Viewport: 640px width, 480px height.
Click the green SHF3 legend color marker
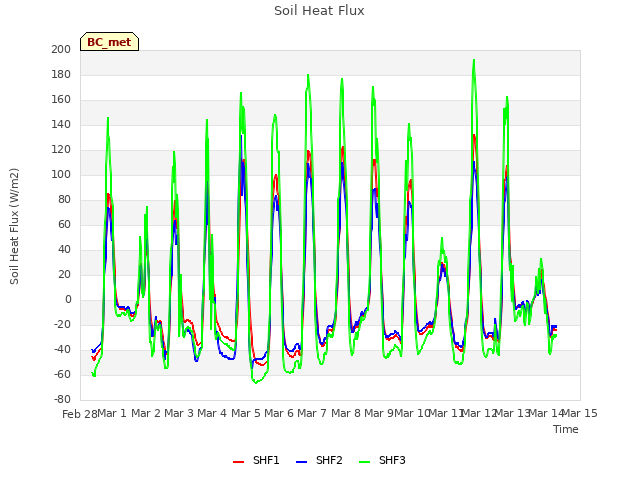[x=364, y=462]
